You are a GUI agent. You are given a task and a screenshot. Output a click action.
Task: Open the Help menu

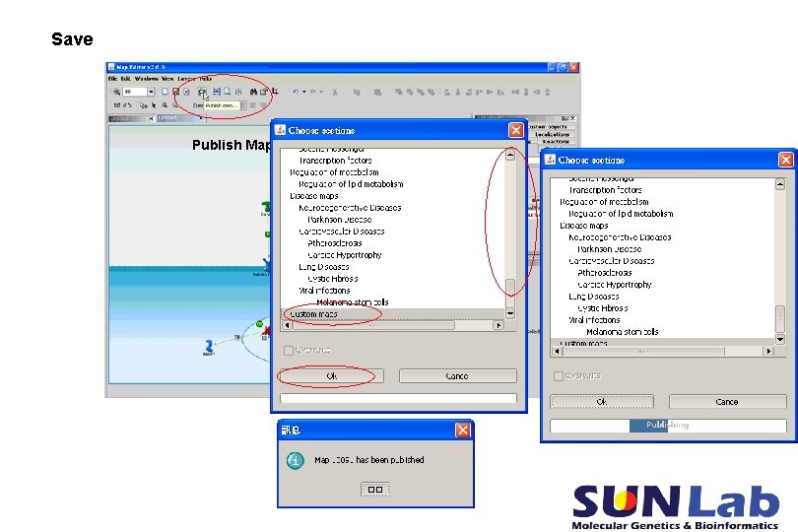pyautogui.click(x=205, y=79)
